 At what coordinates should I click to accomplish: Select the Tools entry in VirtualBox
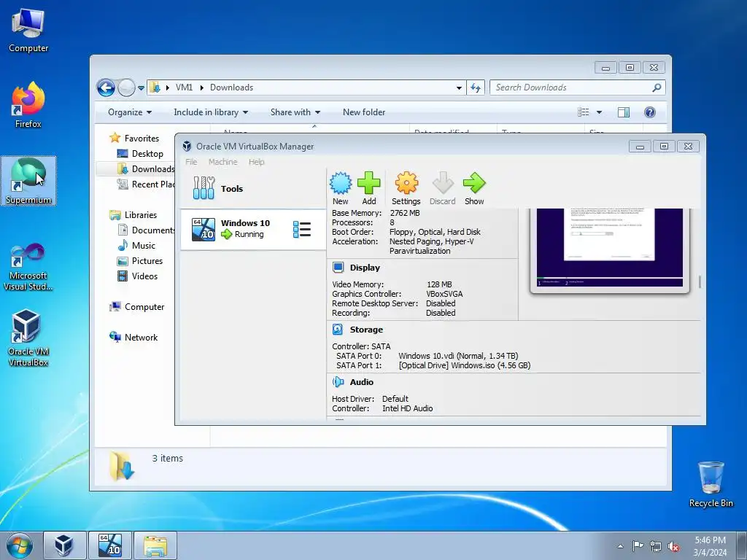pyautogui.click(x=253, y=189)
